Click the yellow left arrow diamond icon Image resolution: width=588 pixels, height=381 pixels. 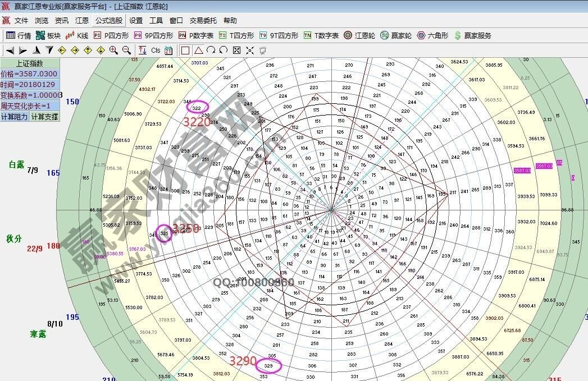pyautogui.click(x=62, y=50)
